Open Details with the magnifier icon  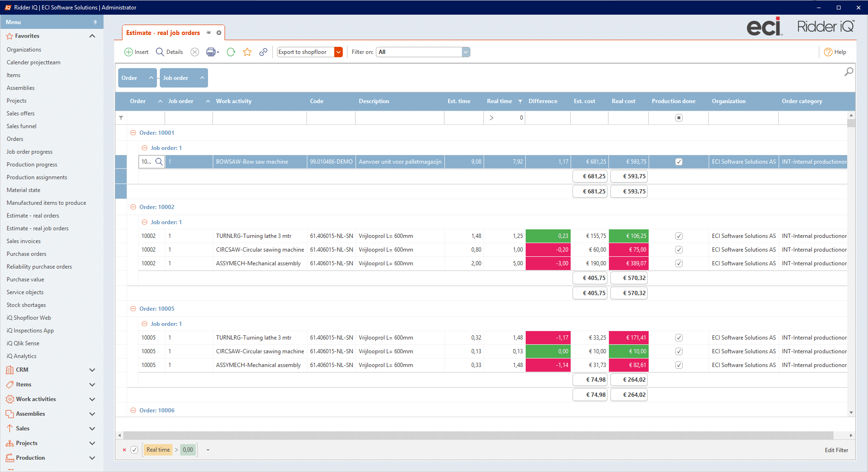[x=160, y=52]
